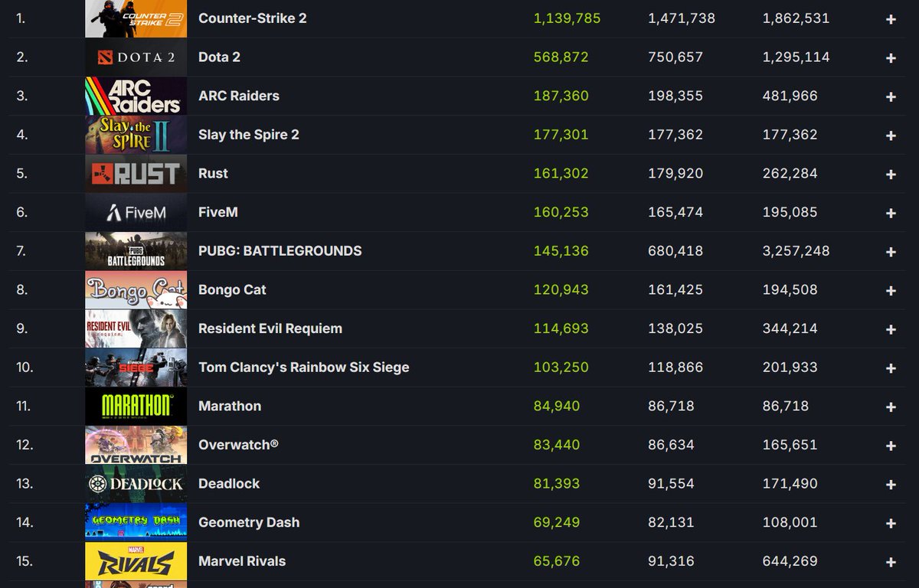Open the Deadlock logo thumbnail
This screenshot has width=919, height=588.
click(x=136, y=484)
